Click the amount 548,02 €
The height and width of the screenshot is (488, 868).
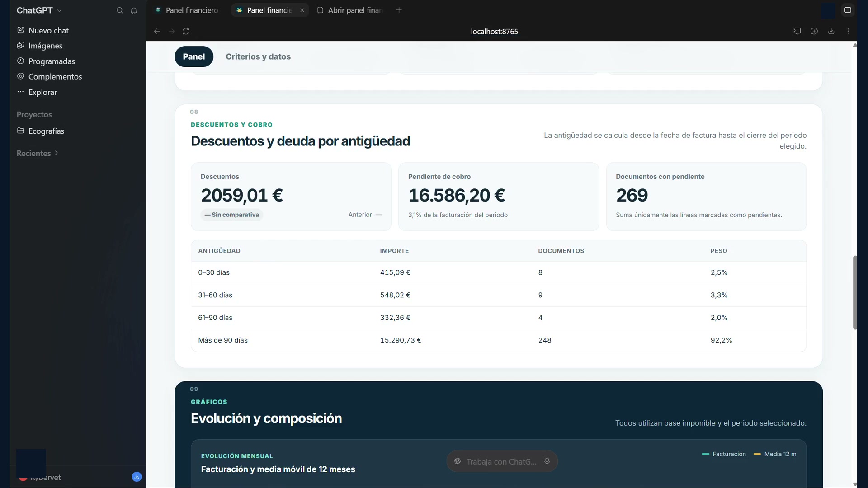(395, 295)
